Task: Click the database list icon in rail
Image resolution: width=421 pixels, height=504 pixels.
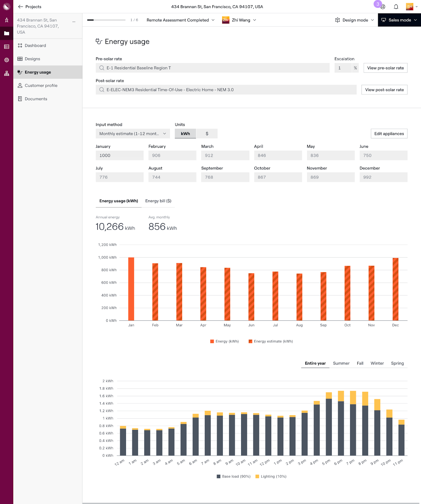Action: click(x=7, y=47)
